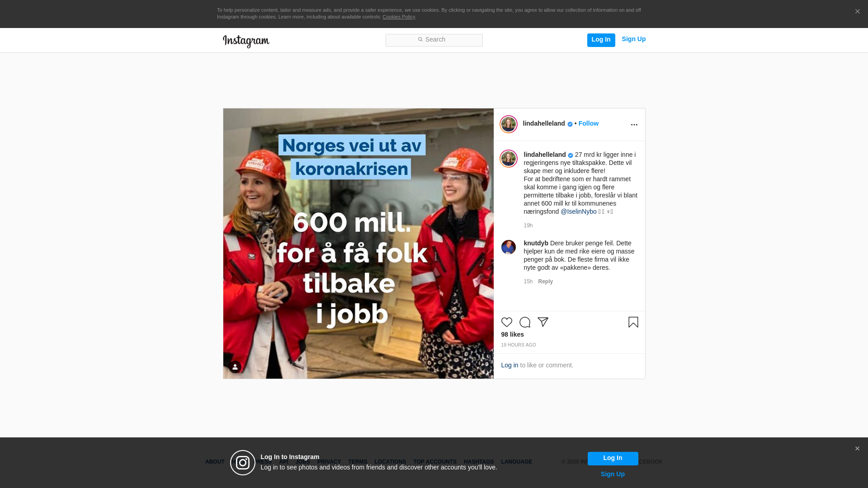Click Log in to like or comment
The image size is (868, 488).
[509, 365]
